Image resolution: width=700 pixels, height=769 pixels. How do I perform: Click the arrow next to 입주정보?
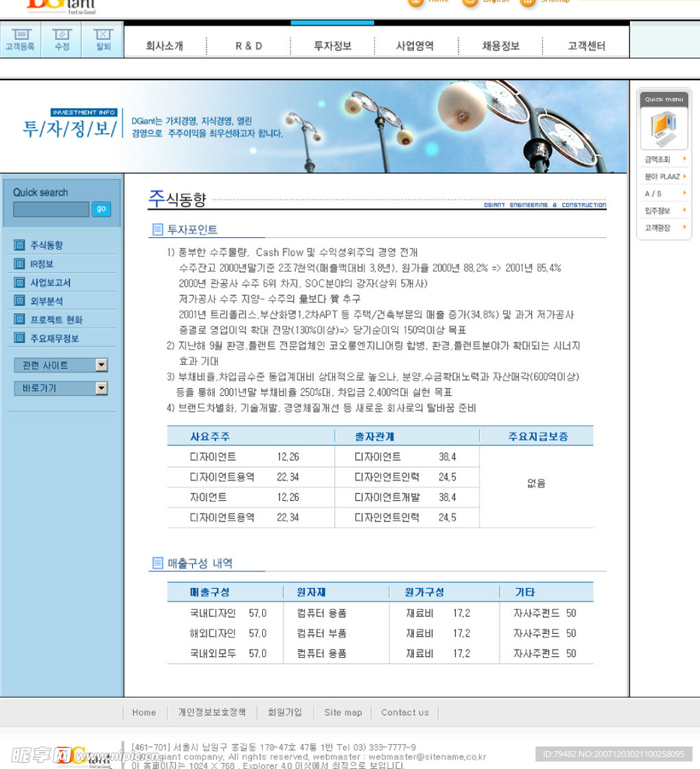click(x=684, y=210)
